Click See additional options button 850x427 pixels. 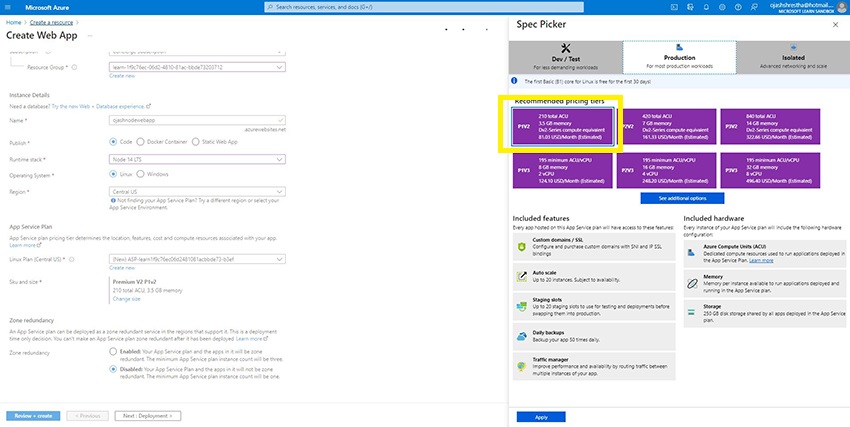pos(682,198)
